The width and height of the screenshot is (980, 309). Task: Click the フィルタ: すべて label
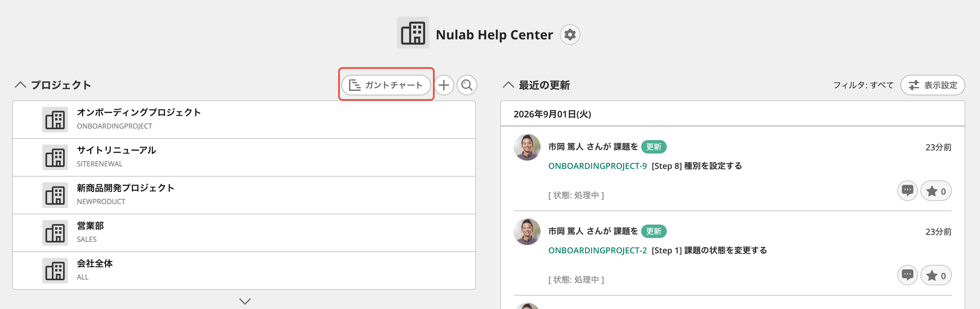pos(863,85)
